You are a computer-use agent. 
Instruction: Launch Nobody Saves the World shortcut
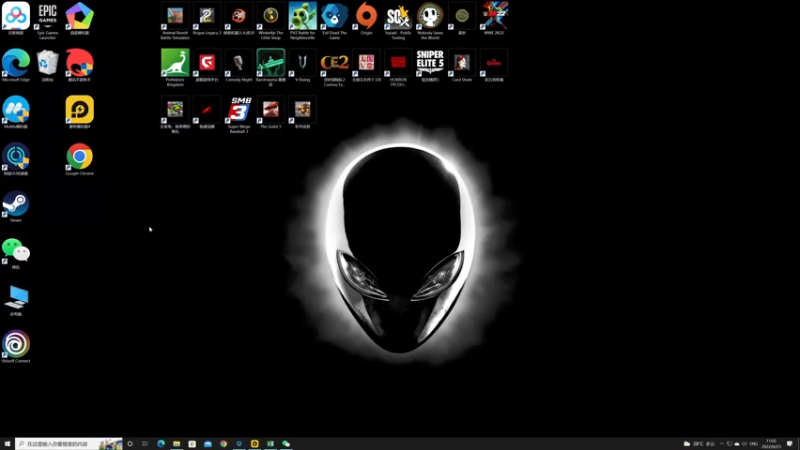click(x=430, y=20)
